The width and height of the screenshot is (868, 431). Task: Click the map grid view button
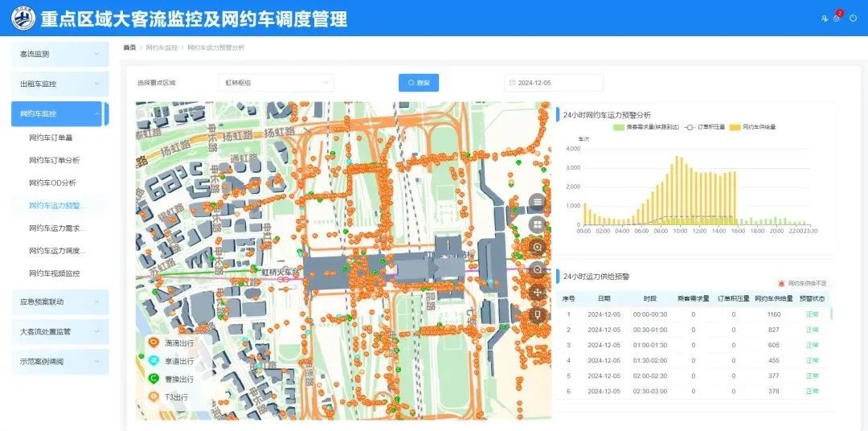tap(538, 225)
